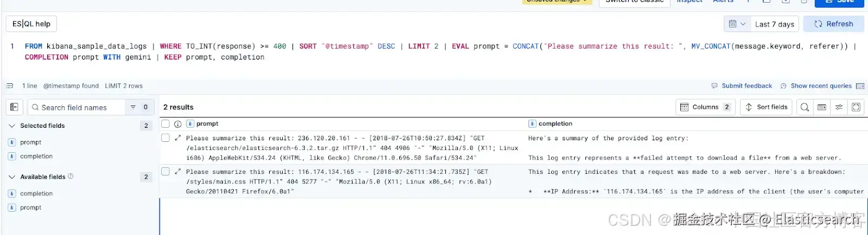Click the Available fields count badge

(146, 177)
